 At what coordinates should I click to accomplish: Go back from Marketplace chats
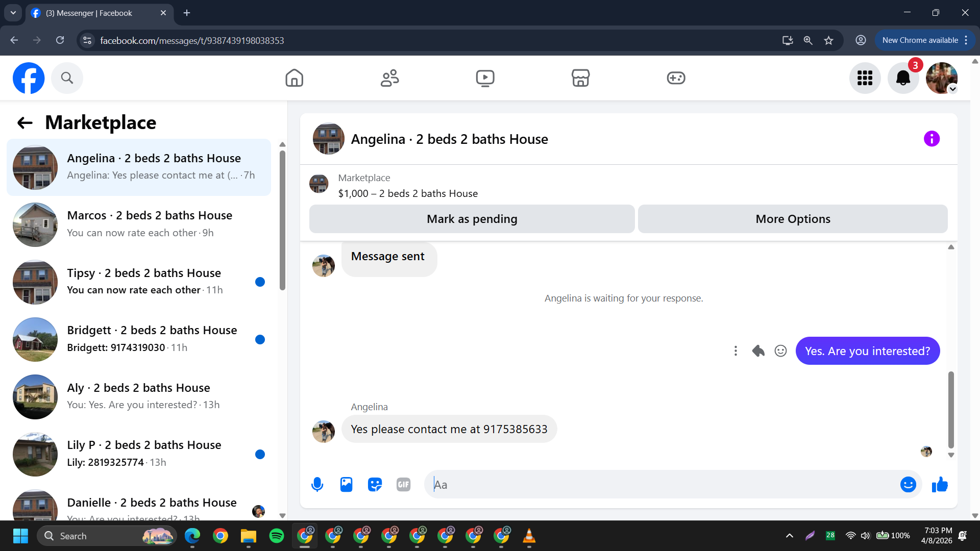(x=24, y=122)
